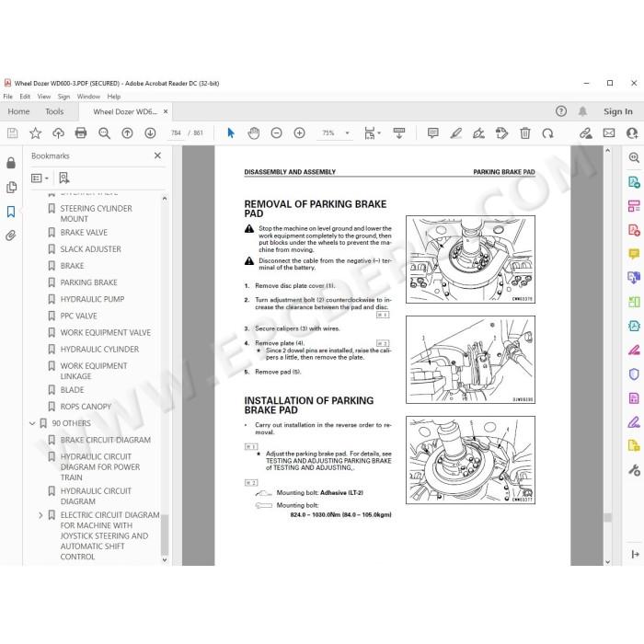Open the Help question mark icon
This screenshot has height=644, width=644.
(x=561, y=111)
